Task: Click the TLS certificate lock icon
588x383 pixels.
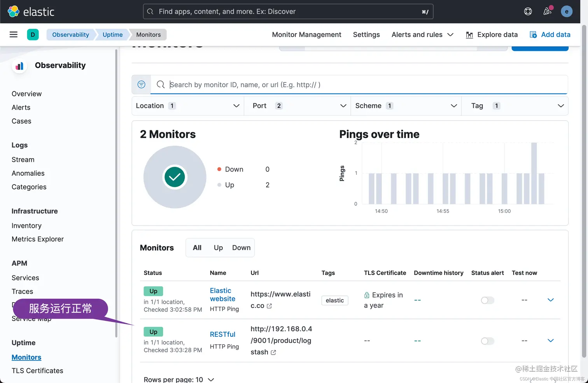Action: click(x=367, y=295)
